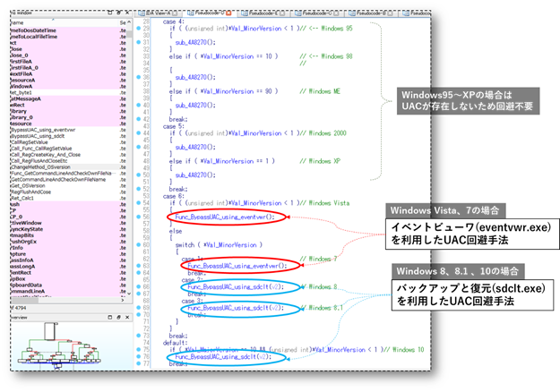Close the Functions window panel
This screenshot has width=560, height=392.
(x=129, y=13)
